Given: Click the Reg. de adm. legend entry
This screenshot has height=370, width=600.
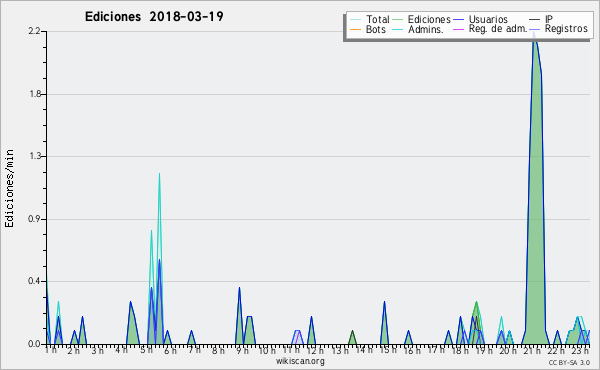Looking at the screenshot, I should 490,29.
